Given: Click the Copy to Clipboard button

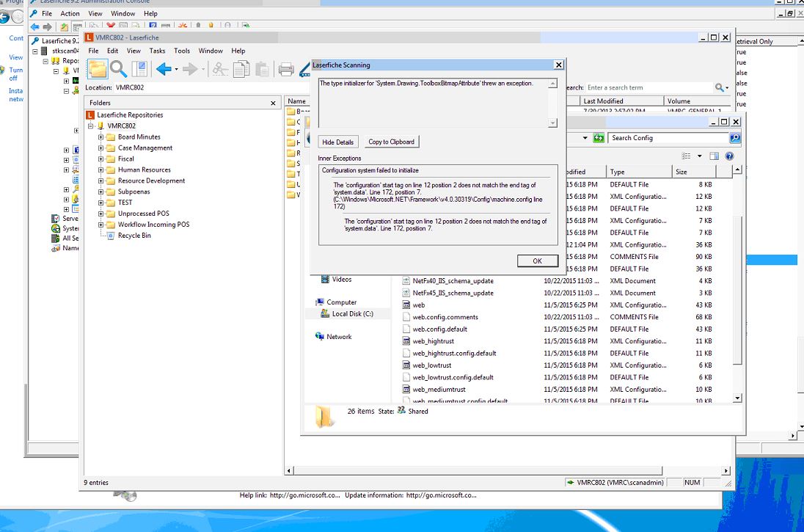Looking at the screenshot, I should pos(391,142).
